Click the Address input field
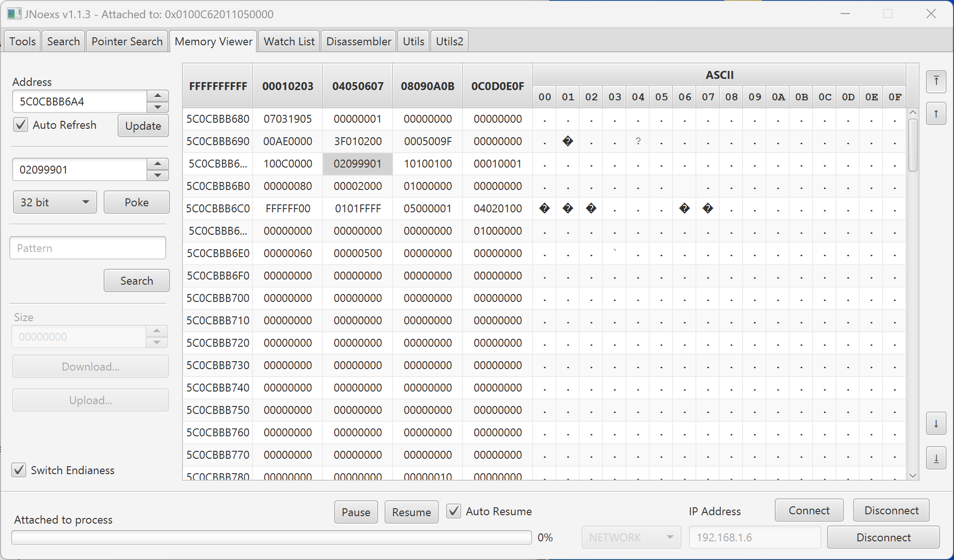Image resolution: width=954 pixels, height=560 pixels. (80, 101)
